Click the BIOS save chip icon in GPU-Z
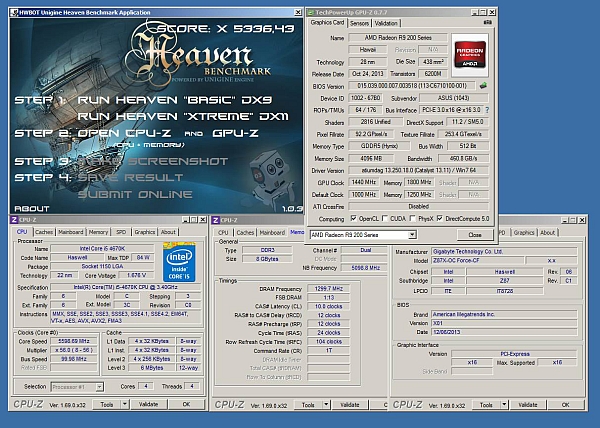 (x=483, y=86)
